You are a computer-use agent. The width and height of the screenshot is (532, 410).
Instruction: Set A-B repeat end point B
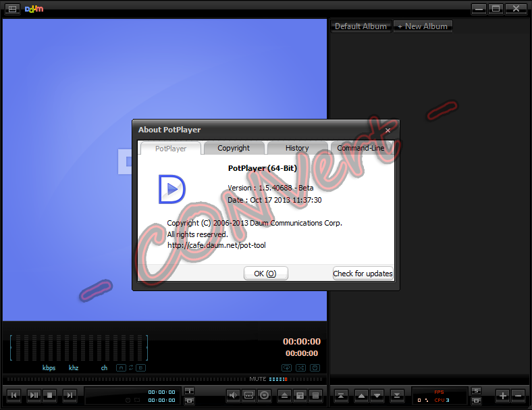141,367
